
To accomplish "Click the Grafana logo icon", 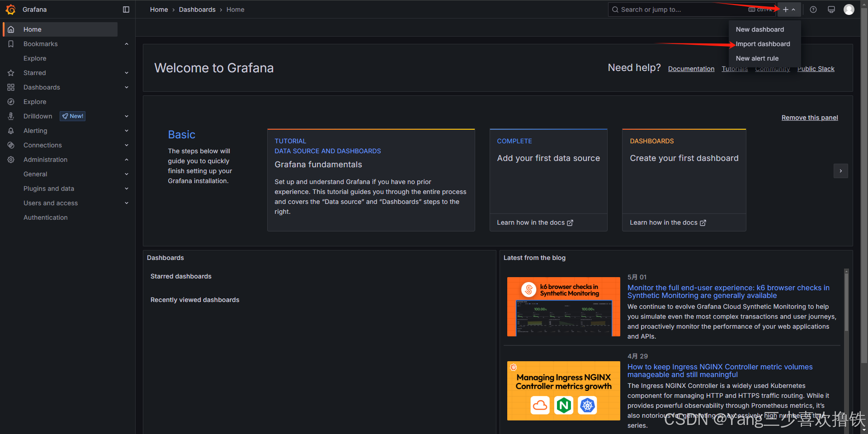I will [11, 9].
